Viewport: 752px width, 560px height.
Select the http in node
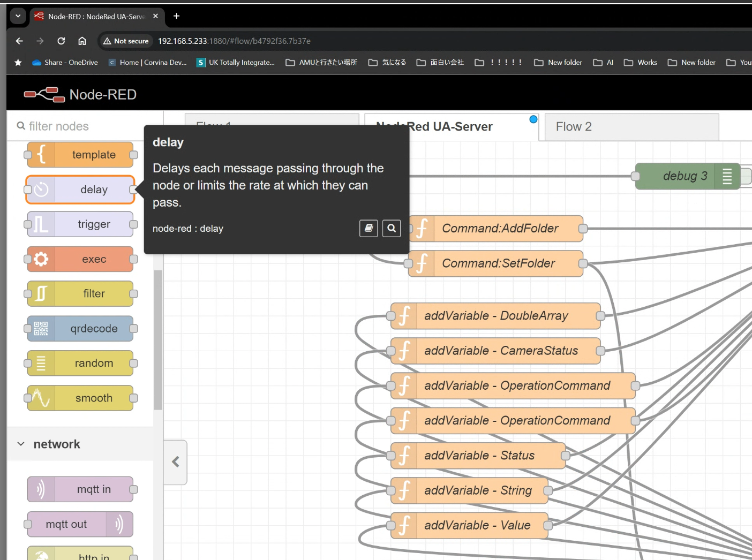pos(80,554)
